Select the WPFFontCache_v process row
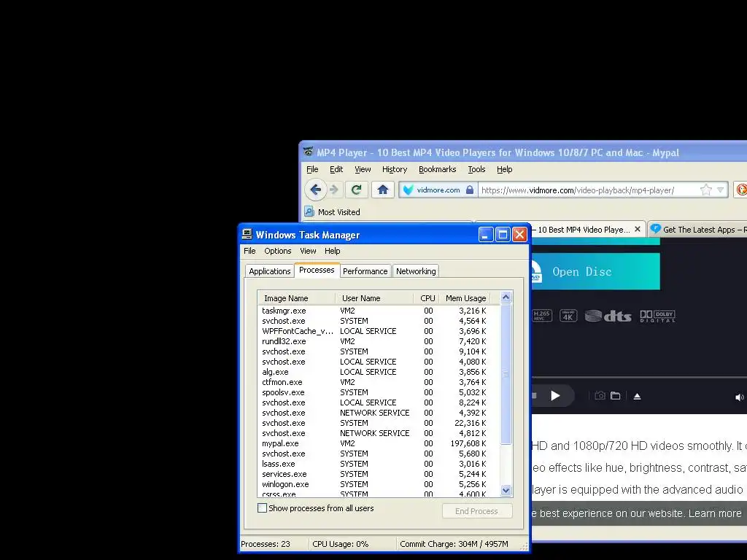 tap(379, 331)
